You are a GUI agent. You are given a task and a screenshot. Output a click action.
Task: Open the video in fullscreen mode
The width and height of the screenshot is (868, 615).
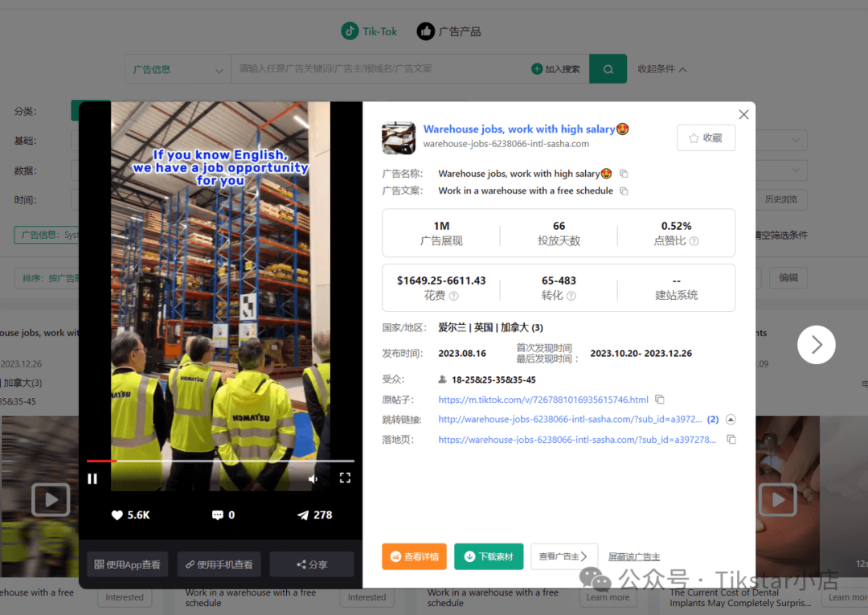click(345, 478)
